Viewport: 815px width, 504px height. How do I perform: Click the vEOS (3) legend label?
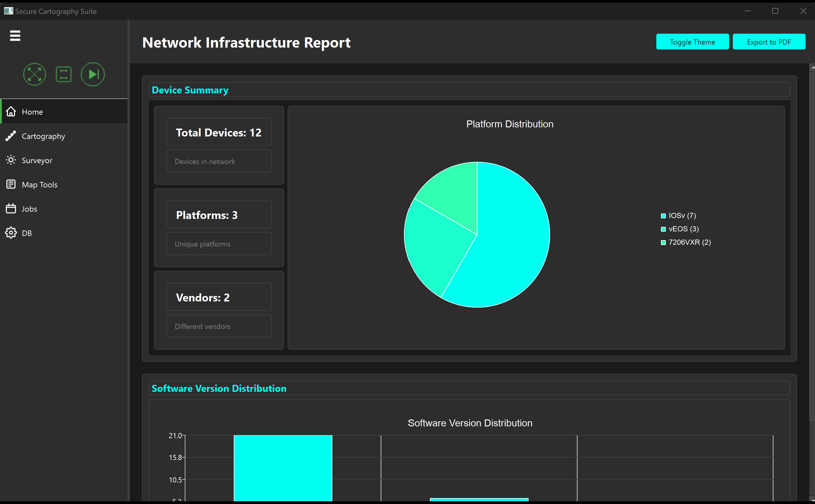click(684, 229)
